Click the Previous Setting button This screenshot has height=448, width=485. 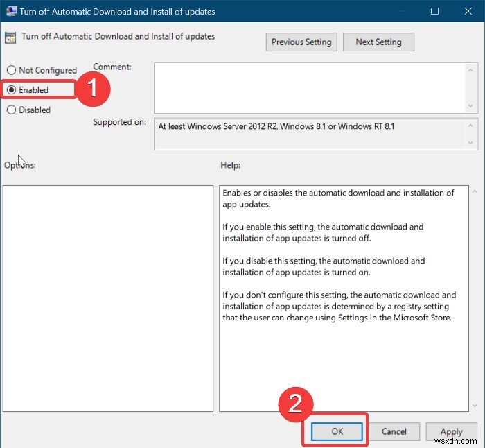click(301, 42)
